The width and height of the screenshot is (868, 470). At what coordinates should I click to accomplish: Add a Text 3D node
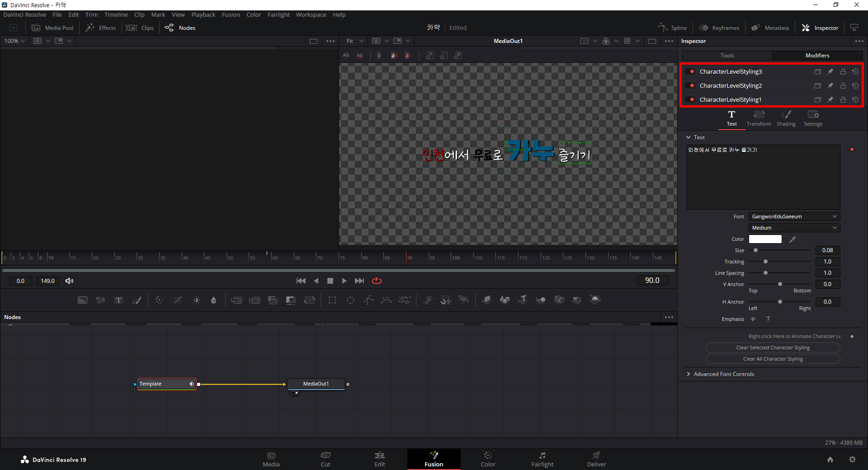[523, 300]
